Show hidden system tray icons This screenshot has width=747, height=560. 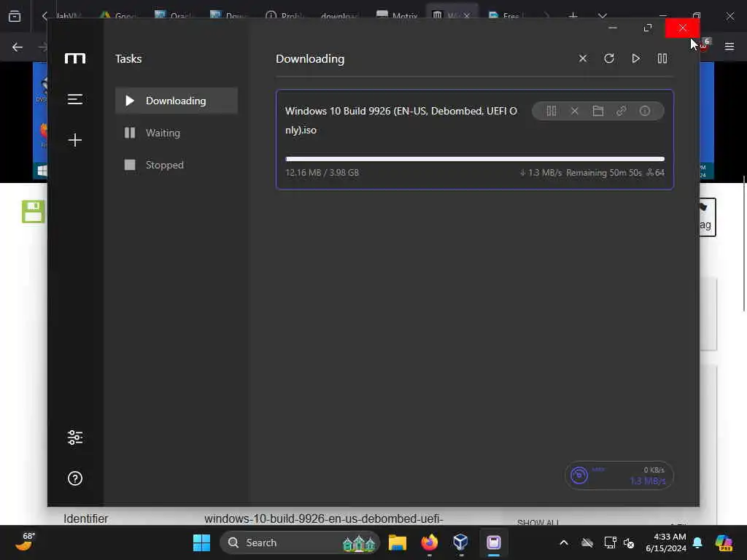(x=564, y=542)
